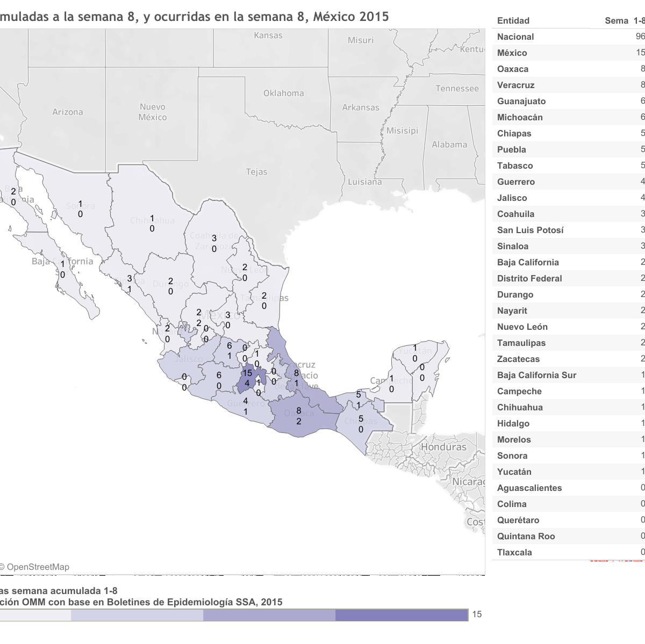Select Chiapas state on the map
Viewport: 645px width, 644px height.
(361, 424)
